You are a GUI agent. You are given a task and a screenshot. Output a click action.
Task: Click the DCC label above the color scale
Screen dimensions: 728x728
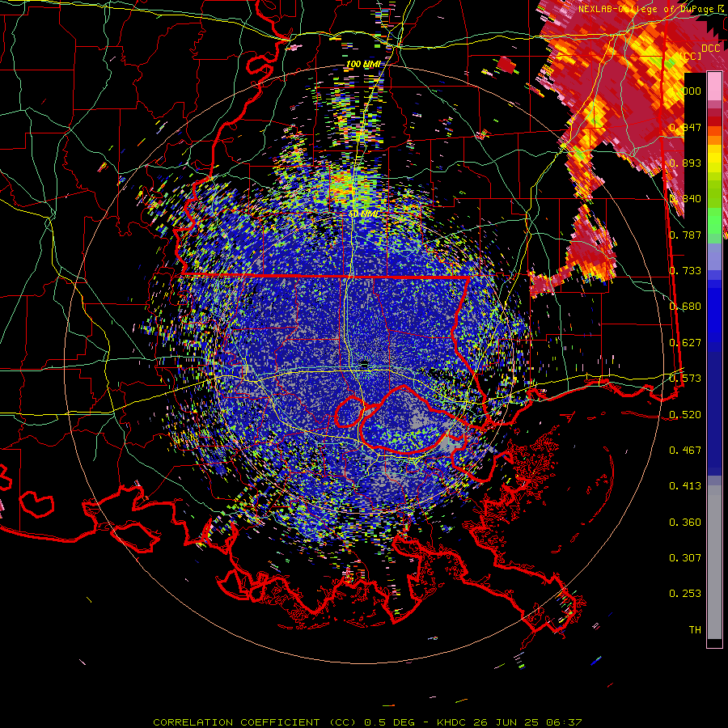click(x=710, y=48)
